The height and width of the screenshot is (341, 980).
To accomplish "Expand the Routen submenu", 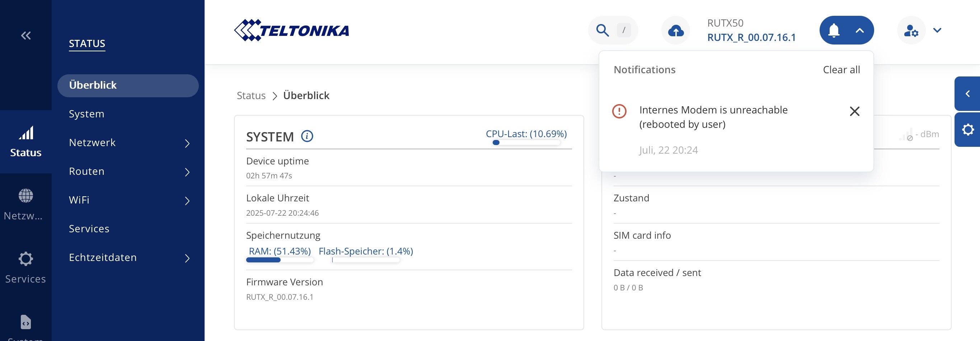I will [187, 172].
